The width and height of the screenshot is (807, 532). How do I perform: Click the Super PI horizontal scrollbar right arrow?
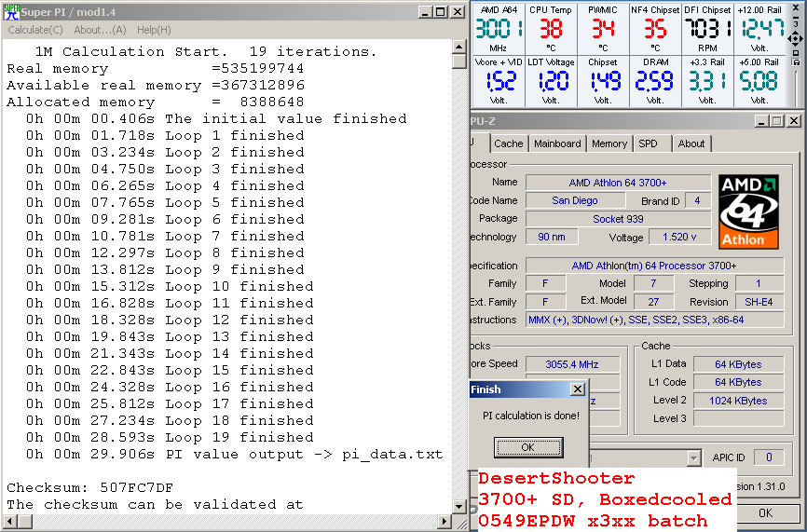coord(445,522)
